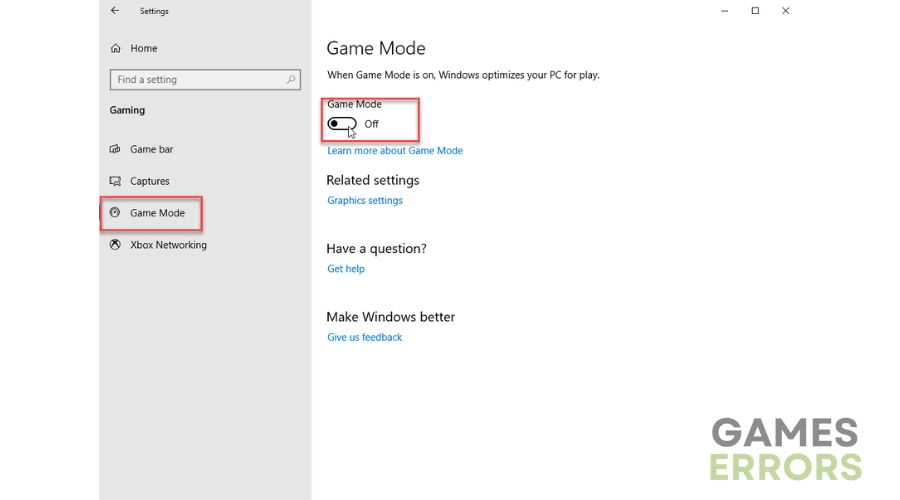Image resolution: width=900 pixels, height=500 pixels.
Task: Open Xbox Networking settings
Action: (168, 245)
